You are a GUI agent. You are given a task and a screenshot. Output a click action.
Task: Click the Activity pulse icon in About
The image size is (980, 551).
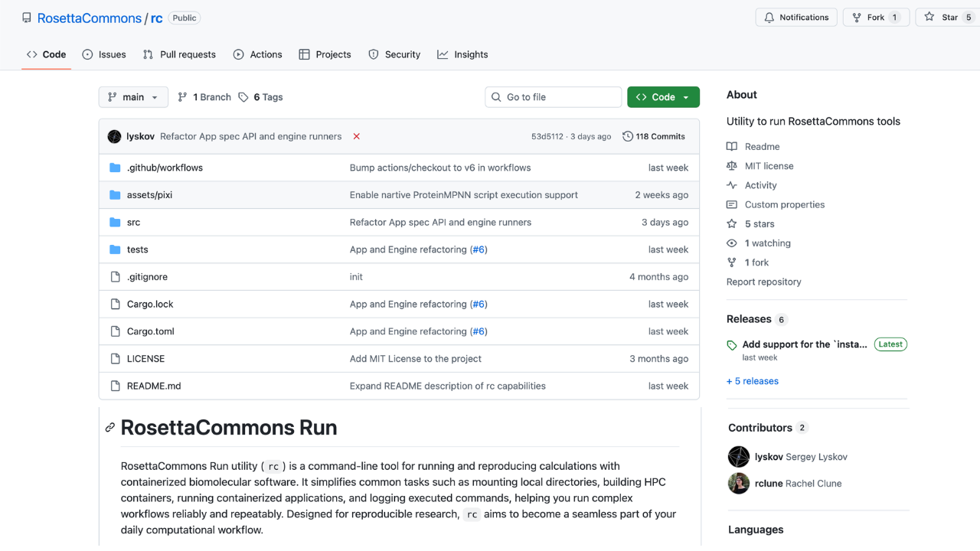732,185
